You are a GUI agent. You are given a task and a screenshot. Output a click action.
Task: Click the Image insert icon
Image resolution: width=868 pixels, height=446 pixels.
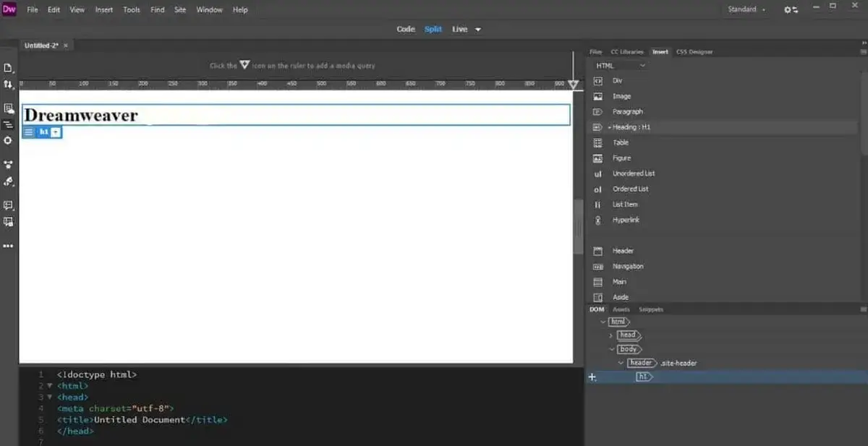597,96
